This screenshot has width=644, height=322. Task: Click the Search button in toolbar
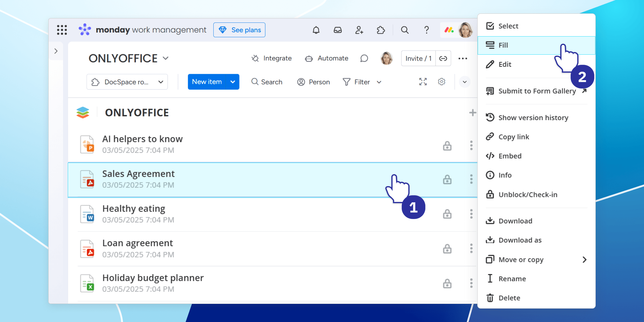click(x=267, y=82)
